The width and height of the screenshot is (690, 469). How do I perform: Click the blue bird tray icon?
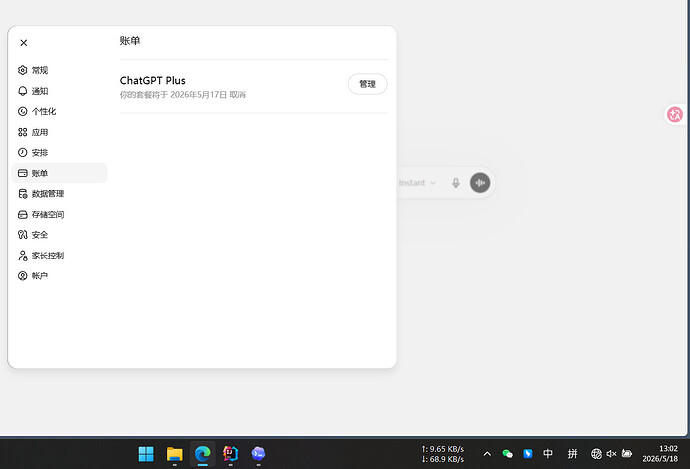point(528,454)
